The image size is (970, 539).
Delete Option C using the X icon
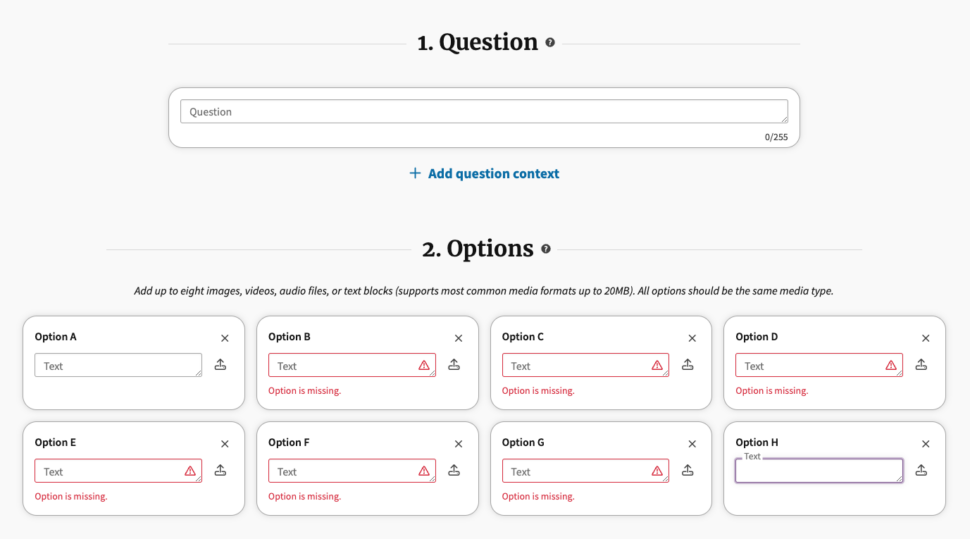pos(692,338)
